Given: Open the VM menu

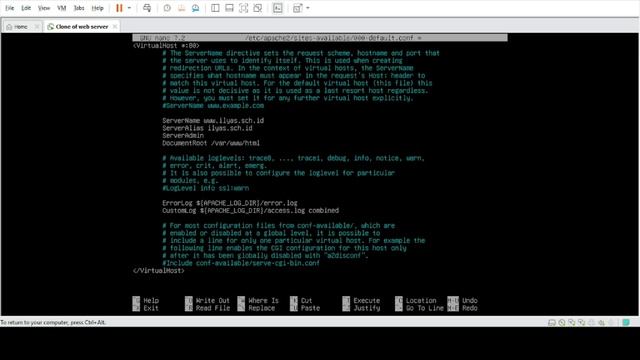Looking at the screenshot, I should point(62,8).
